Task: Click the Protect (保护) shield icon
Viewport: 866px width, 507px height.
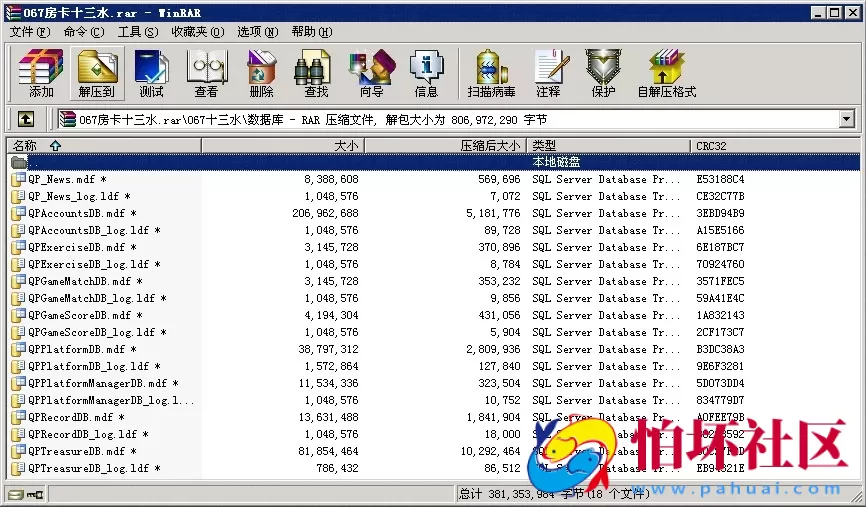Action: (603, 73)
